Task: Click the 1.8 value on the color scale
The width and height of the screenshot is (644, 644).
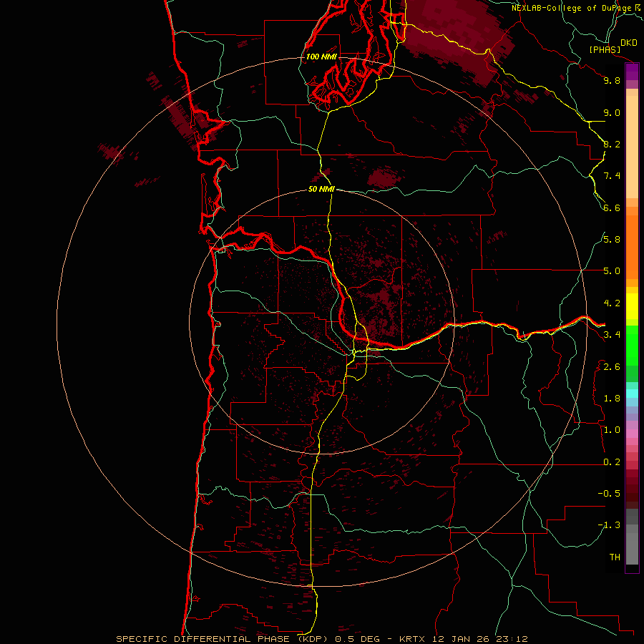Action: click(x=612, y=399)
